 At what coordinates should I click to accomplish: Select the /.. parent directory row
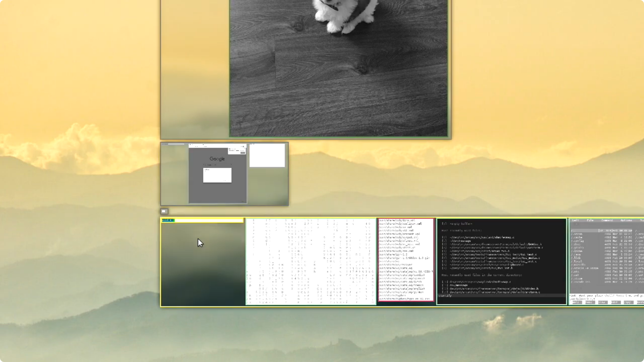tap(602, 231)
